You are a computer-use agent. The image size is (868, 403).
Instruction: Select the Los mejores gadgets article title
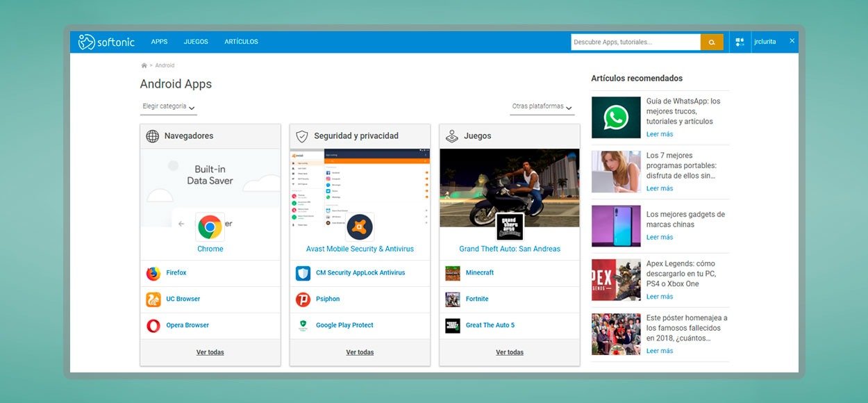(685, 220)
